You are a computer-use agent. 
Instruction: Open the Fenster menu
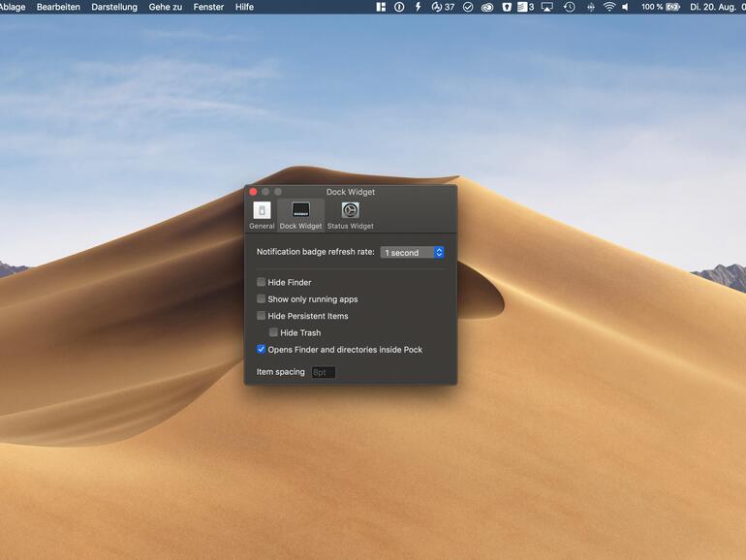pos(208,7)
